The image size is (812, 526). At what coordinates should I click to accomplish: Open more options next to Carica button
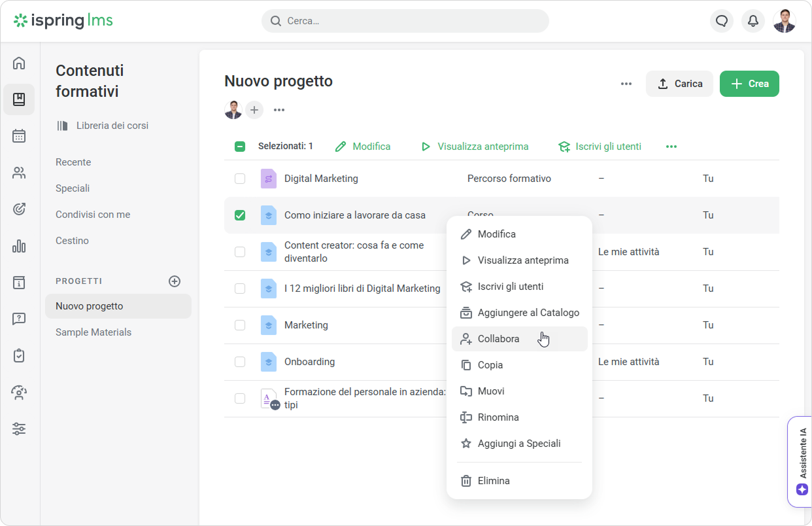[x=626, y=84]
